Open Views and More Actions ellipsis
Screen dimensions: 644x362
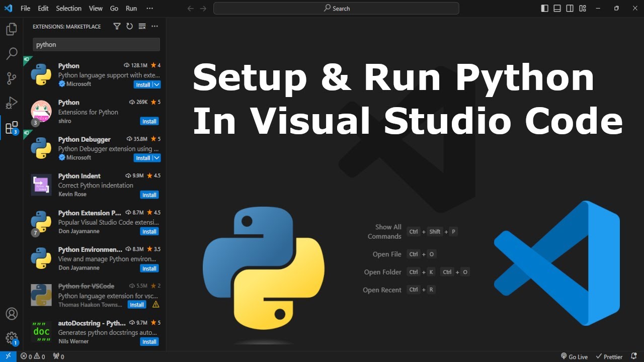click(x=154, y=26)
